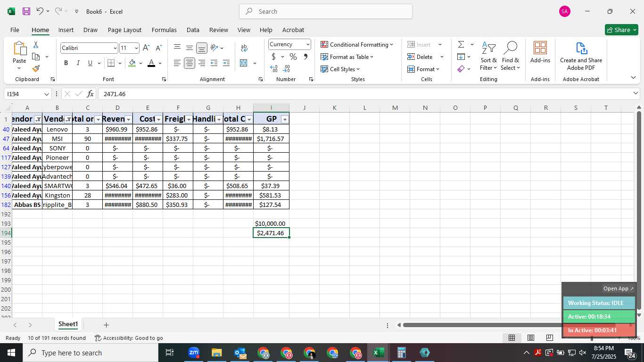Click the Paste clipboard icon
The image size is (644, 362).
pyautogui.click(x=19, y=49)
